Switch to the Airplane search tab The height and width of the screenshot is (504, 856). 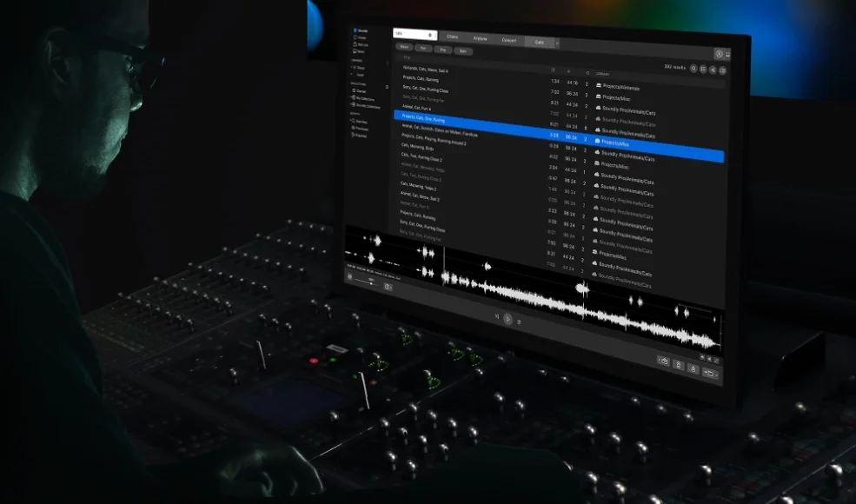tap(481, 39)
